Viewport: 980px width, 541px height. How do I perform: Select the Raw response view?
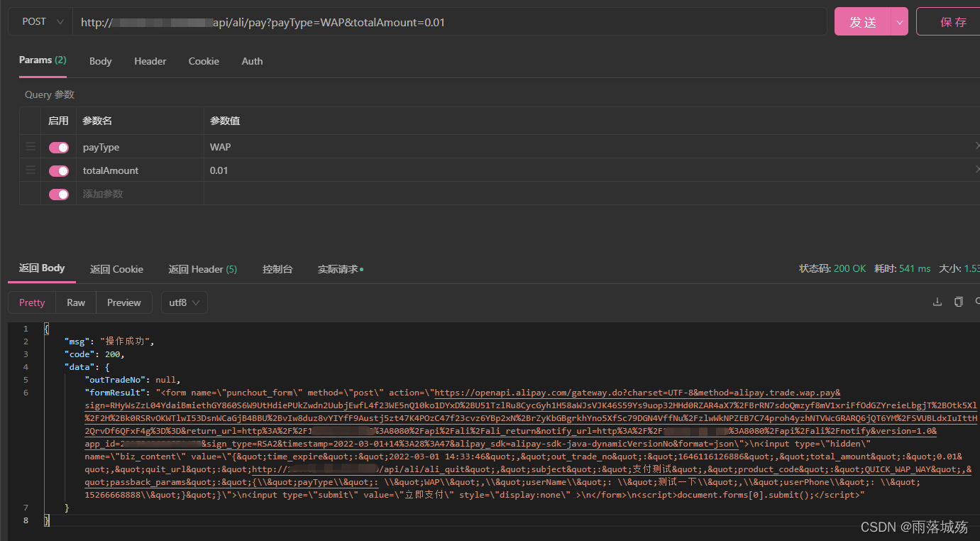pyautogui.click(x=76, y=302)
